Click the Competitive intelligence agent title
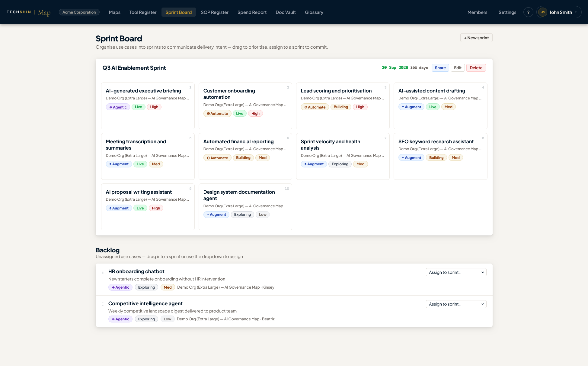Viewport: 588px width, 366px height. 145,303
